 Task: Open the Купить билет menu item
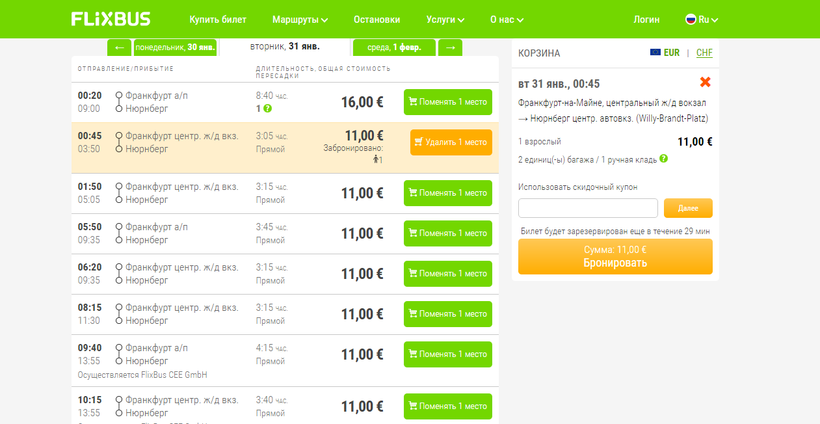(218, 19)
